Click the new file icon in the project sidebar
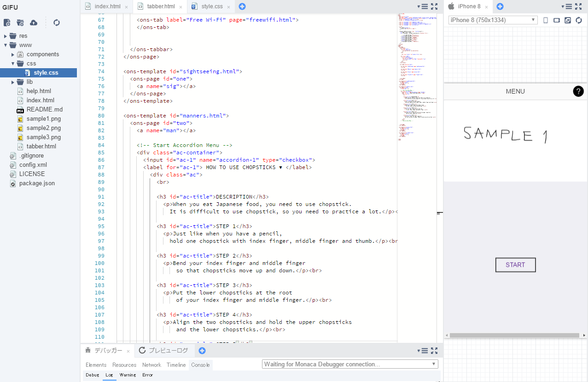Image resolution: width=588 pixels, height=382 pixels. tap(7, 23)
